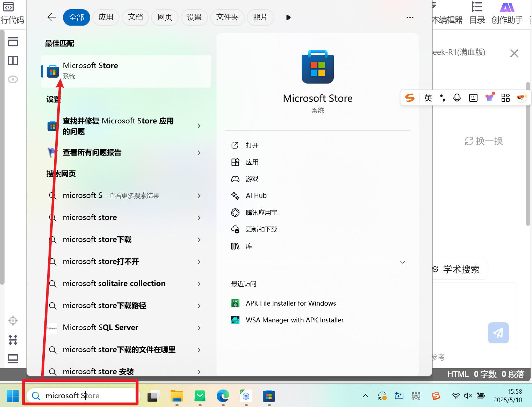This screenshot has height=407, width=532.
Task: Expand the 查看所有问题报告 chevron
Action: pos(199,153)
